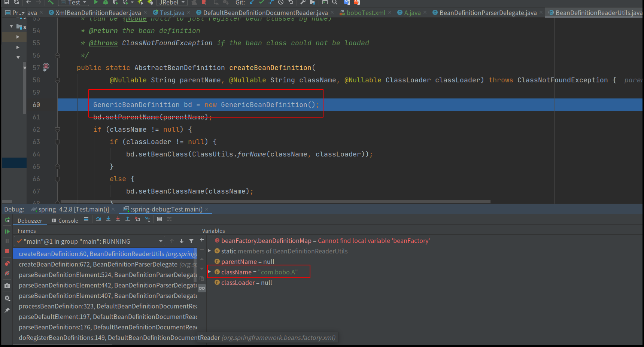This screenshot has height=347, width=644.
Task: Click the Run button in top toolbar
Action: tap(96, 2)
